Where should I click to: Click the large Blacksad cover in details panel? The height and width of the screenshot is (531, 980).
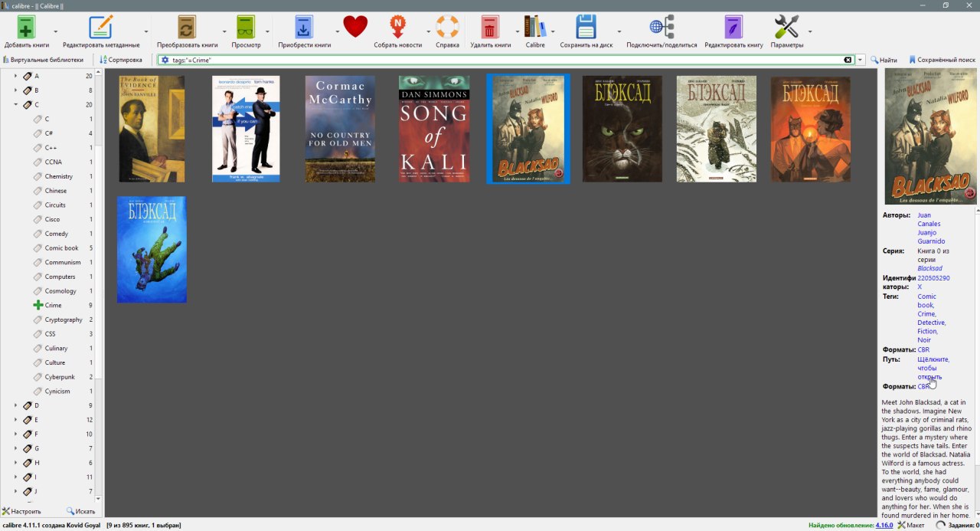click(930, 136)
